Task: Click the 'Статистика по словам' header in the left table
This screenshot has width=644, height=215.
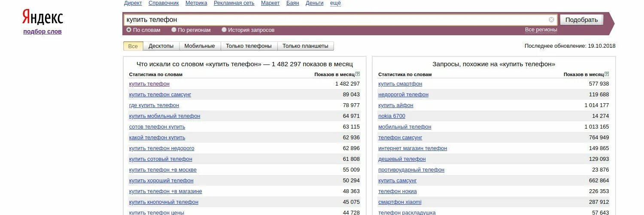Action: tap(156, 74)
